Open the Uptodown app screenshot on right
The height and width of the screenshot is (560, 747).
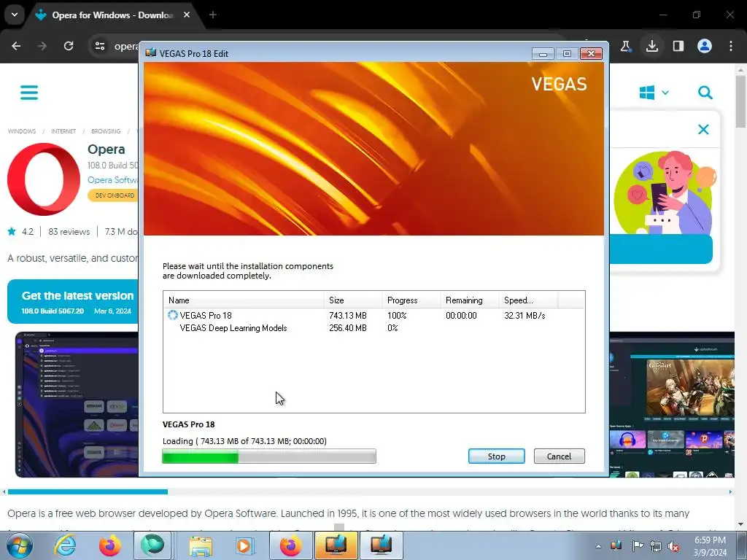coord(672,405)
